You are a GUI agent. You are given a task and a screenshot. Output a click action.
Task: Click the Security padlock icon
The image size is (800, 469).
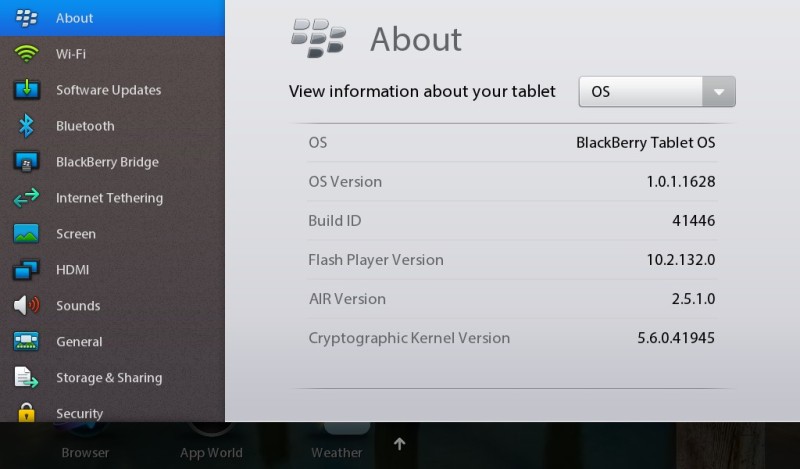pyautogui.click(x=27, y=412)
